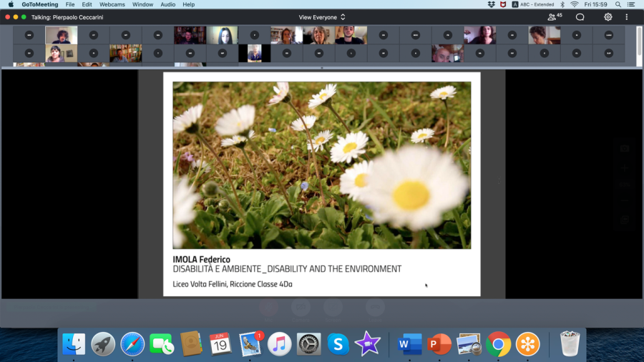Open PowerPoint from the Dock
The height and width of the screenshot is (362, 644).
click(439, 344)
